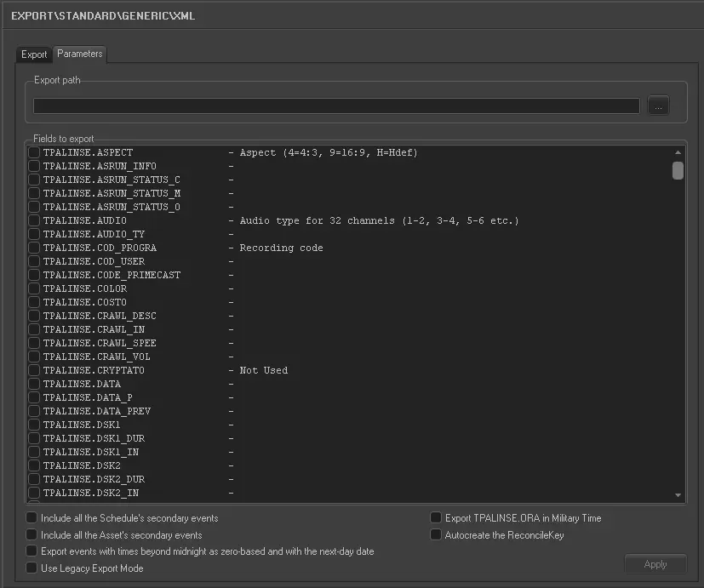Check Export TPALINSE.ORA in Military Time
This screenshot has width=704, height=588.
[x=436, y=517]
